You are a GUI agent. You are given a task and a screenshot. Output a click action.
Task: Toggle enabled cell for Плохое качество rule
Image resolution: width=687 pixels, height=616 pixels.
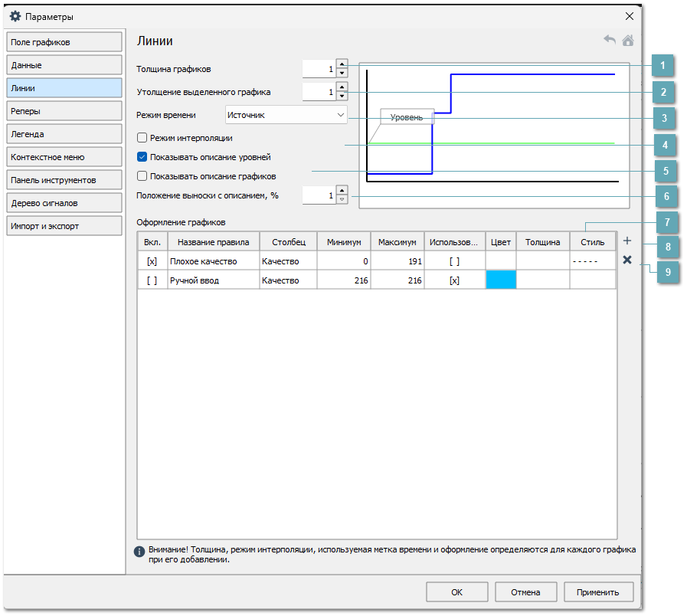pyautogui.click(x=152, y=261)
